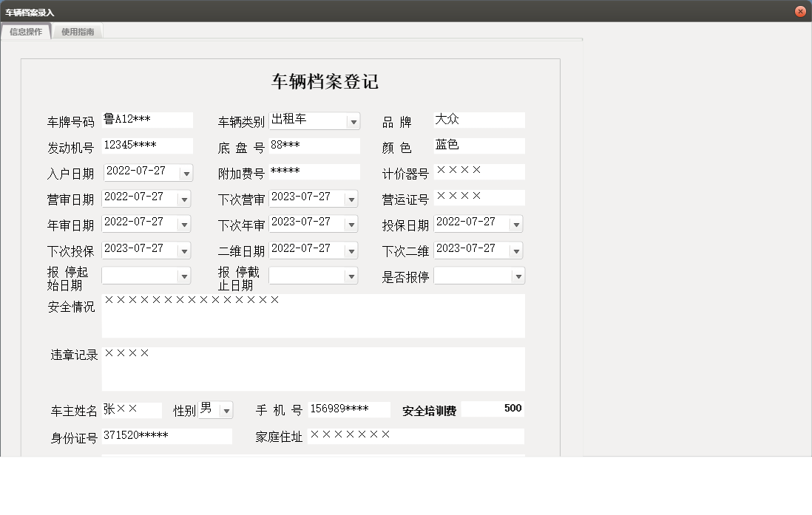Click the 车牌号码 input field
The image size is (812, 515).
146,120
